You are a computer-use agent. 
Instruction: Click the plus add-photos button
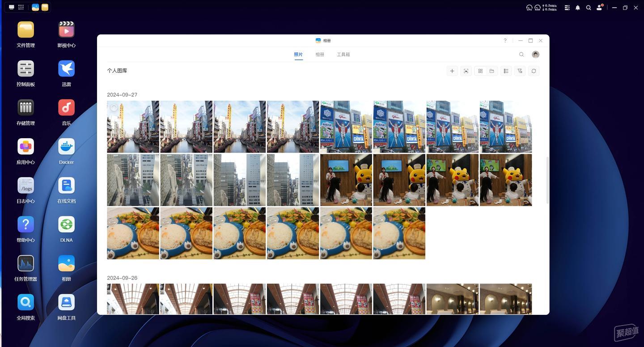click(x=452, y=71)
